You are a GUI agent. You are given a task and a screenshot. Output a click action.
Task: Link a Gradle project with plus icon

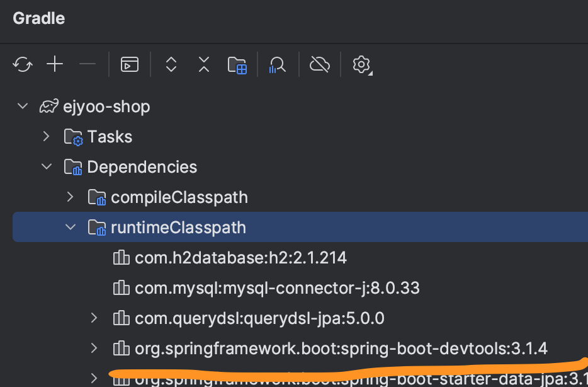55,64
